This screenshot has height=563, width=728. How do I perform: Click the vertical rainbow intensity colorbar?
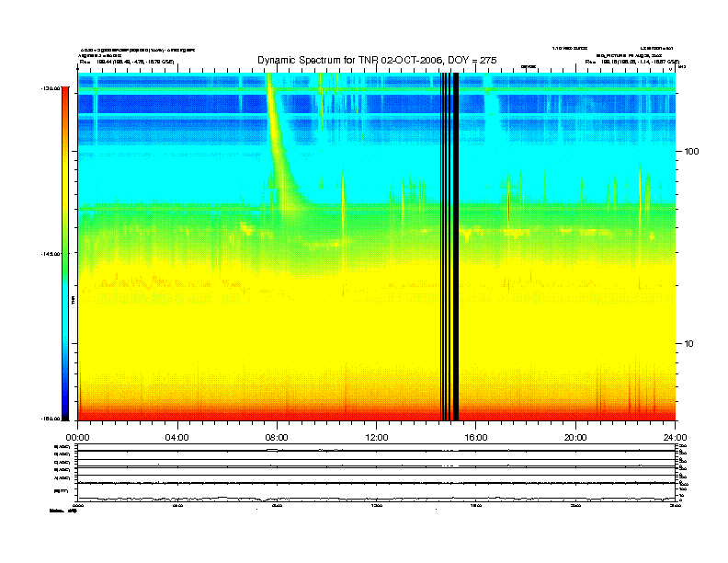pyautogui.click(x=65, y=253)
